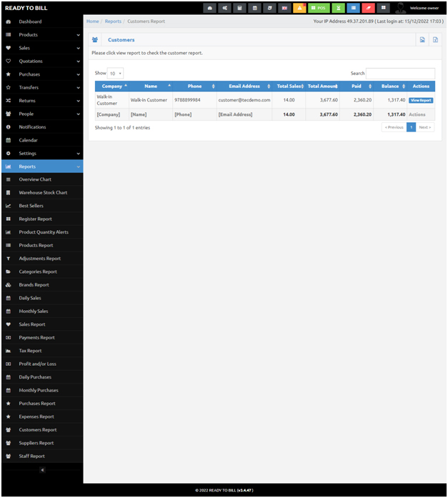Open the Expenses Report link
The height and width of the screenshot is (498, 448).
click(x=42, y=417)
